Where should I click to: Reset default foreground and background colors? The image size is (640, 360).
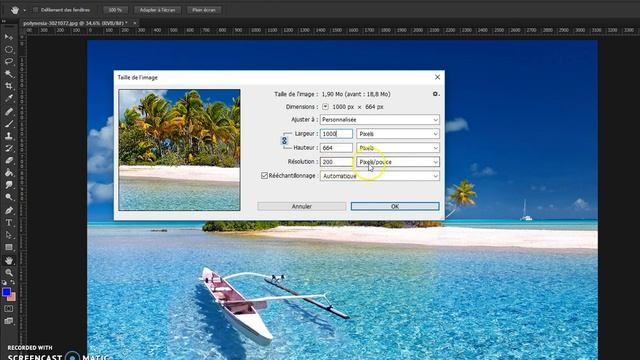tap(4, 282)
